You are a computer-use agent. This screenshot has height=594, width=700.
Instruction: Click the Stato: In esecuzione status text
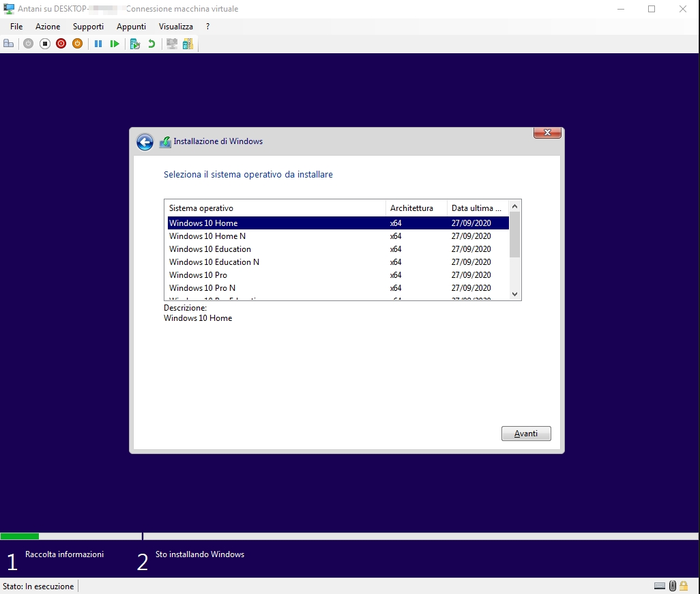click(x=38, y=586)
